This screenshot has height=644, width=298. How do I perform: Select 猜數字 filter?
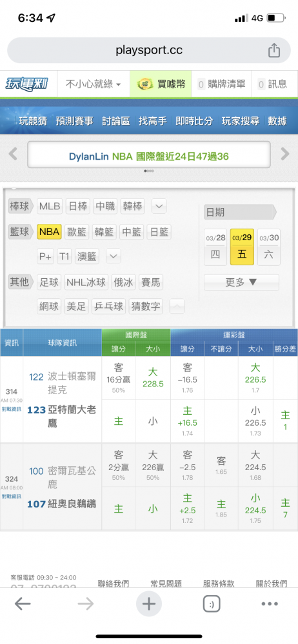click(x=146, y=307)
